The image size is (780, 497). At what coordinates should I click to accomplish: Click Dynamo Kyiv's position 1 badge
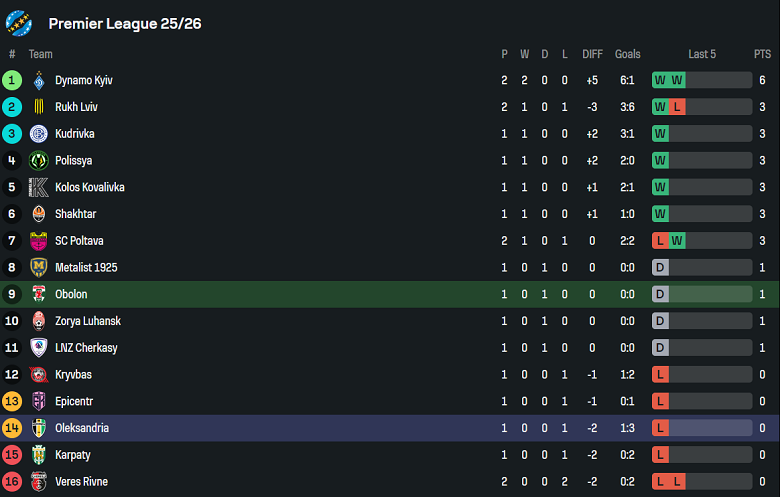click(x=12, y=80)
